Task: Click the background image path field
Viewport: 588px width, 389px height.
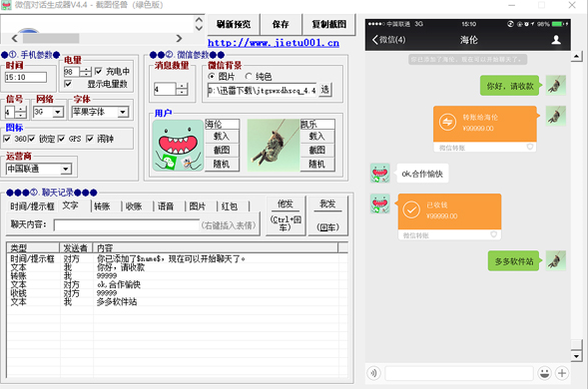Action: pos(262,90)
